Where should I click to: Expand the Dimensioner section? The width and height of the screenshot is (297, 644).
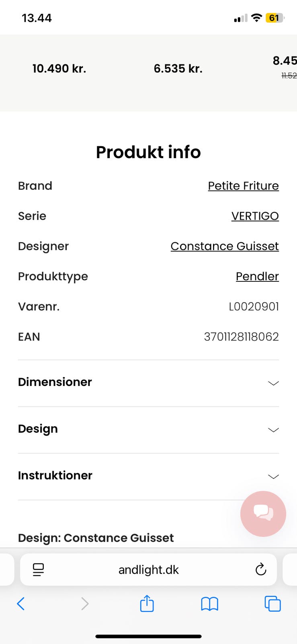click(x=148, y=382)
